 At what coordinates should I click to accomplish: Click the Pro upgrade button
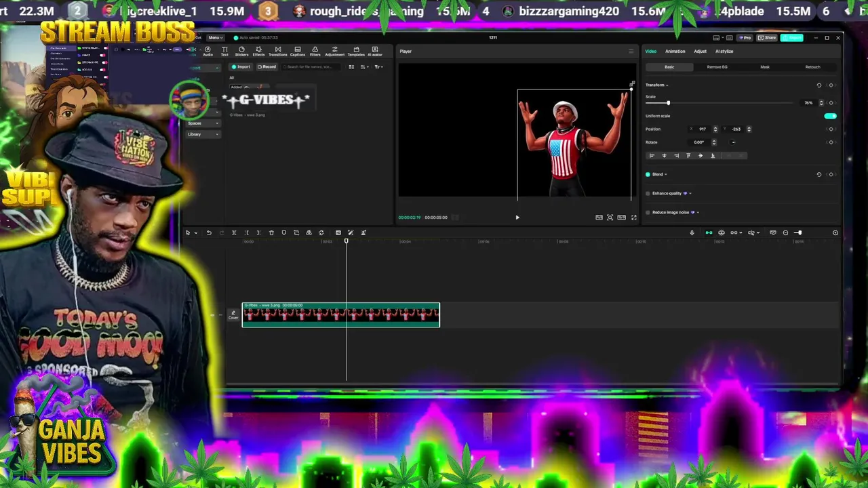click(x=746, y=37)
